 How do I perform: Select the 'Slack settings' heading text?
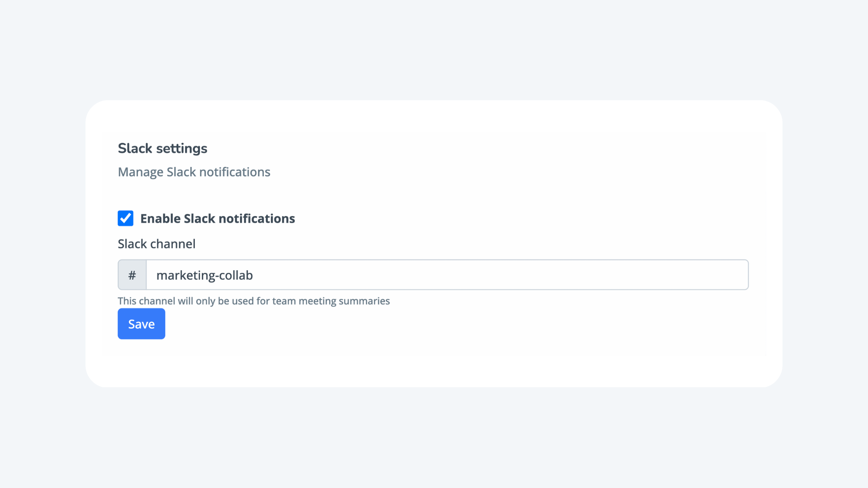pos(163,148)
